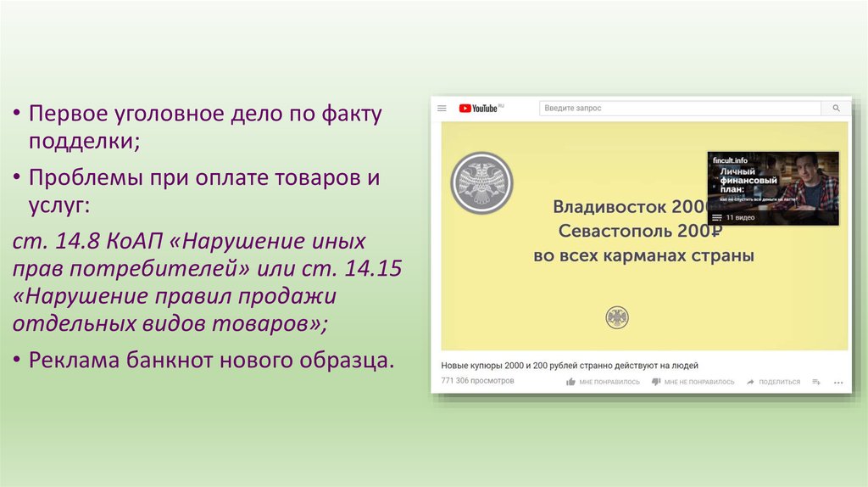Click video title 'Новые купюры 2000 и 200 рублей'
The image size is (868, 487).
pyautogui.click(x=569, y=366)
